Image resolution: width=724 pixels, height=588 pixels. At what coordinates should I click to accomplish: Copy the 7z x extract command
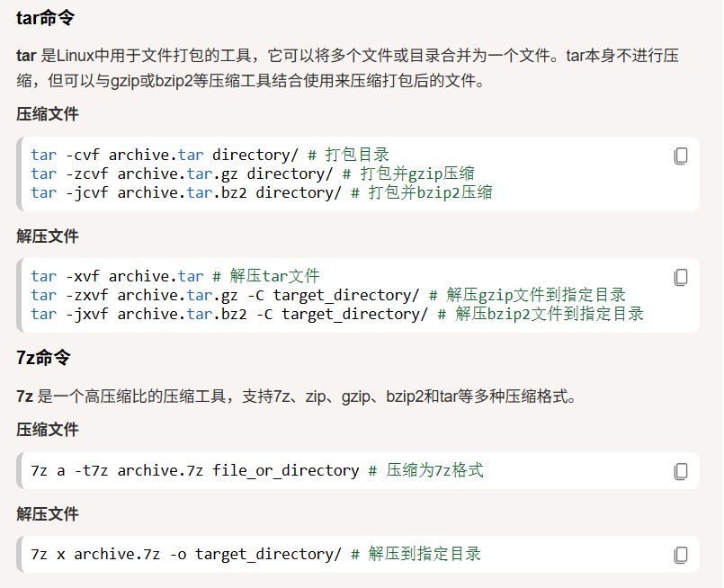pyautogui.click(x=681, y=555)
